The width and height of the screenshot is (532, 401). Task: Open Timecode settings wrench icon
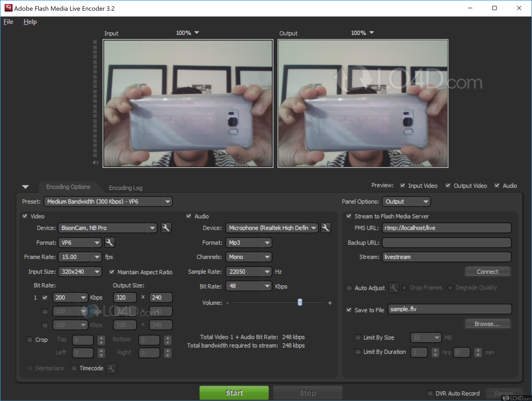(111, 368)
